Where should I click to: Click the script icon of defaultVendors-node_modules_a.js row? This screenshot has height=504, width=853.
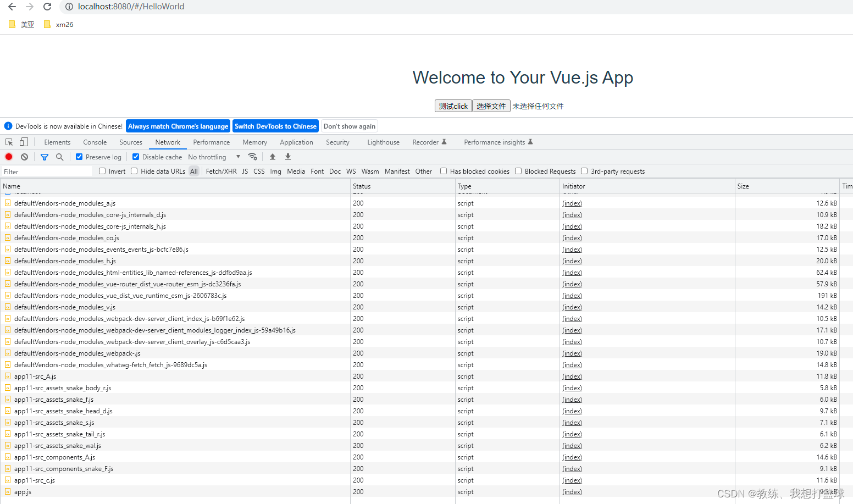coord(8,203)
